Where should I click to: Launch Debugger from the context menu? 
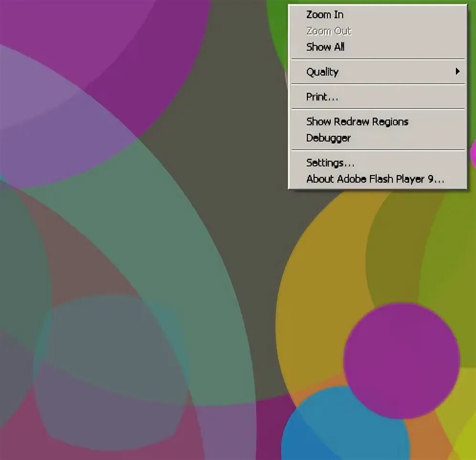[378, 138]
